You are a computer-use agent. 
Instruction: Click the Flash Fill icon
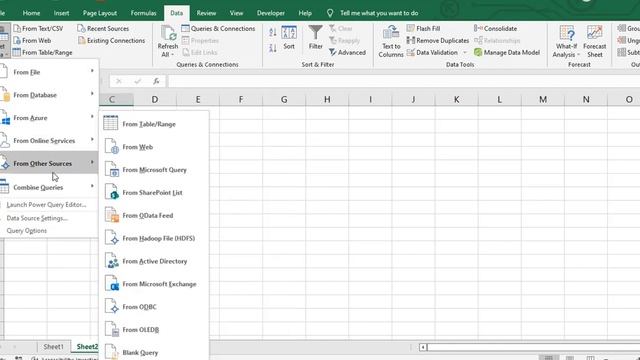coord(411,28)
